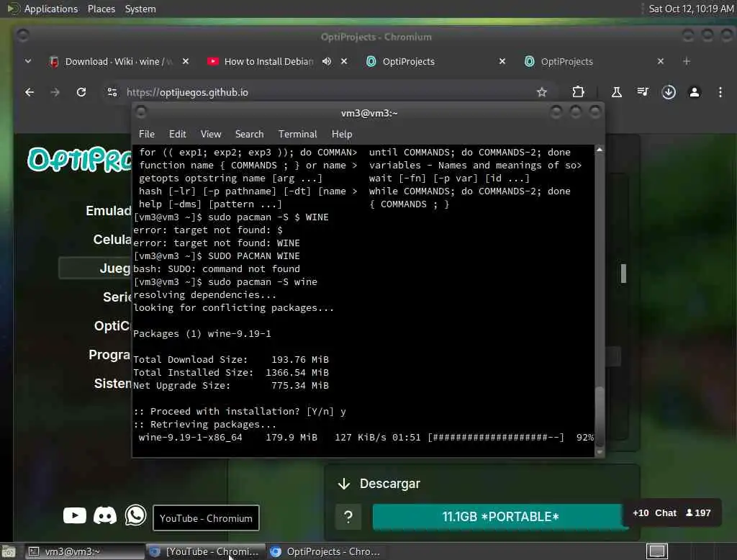Open terminal View menu
The width and height of the screenshot is (737, 560).
click(x=211, y=134)
